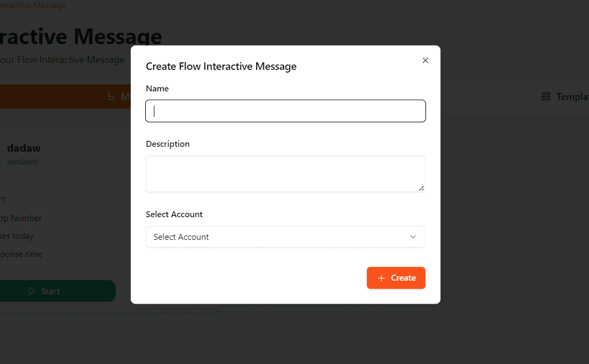Click the Flow Interactive Message subtitle link
Screen dimensions: 589x364
(x=62, y=59)
